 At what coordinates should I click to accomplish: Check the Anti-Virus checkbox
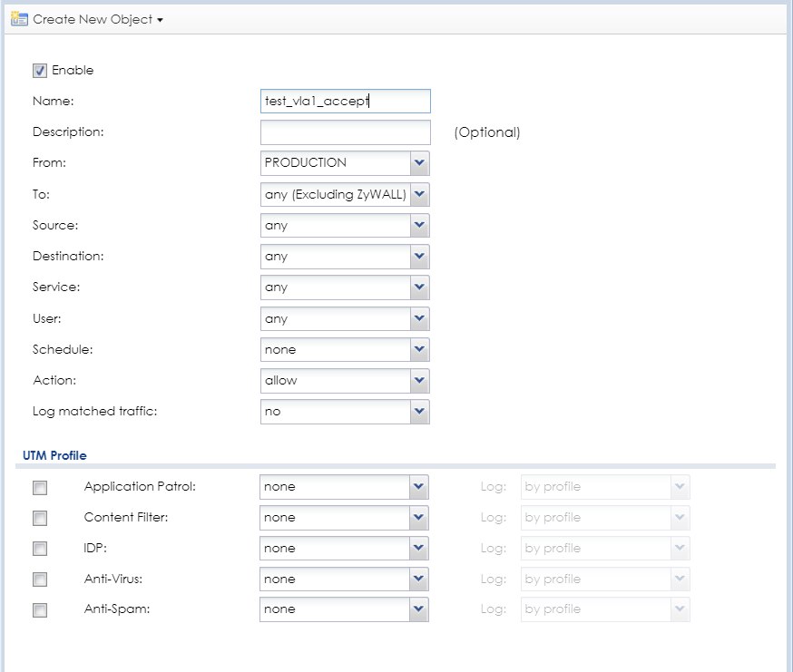(x=40, y=579)
